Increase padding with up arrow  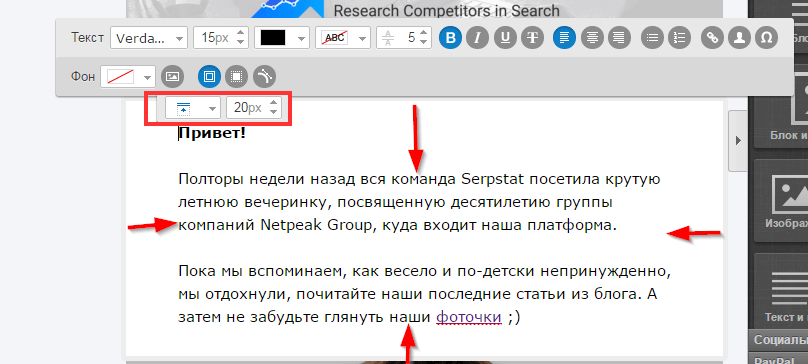coord(274,103)
